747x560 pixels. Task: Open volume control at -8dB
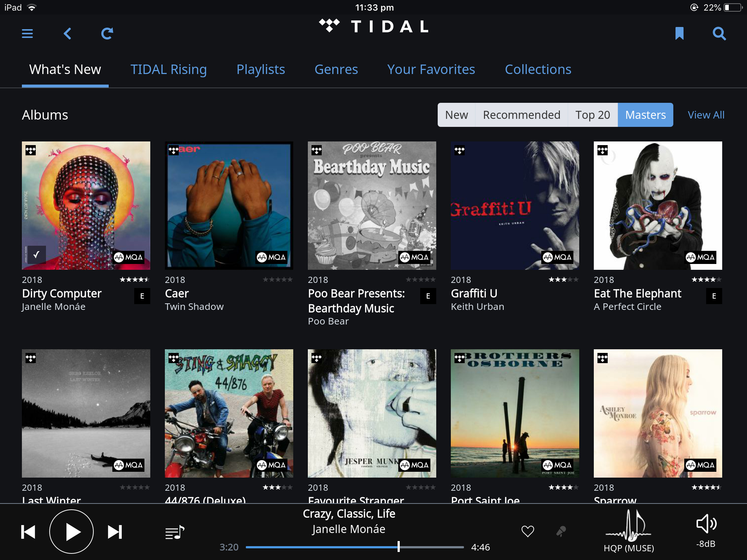coord(706,524)
